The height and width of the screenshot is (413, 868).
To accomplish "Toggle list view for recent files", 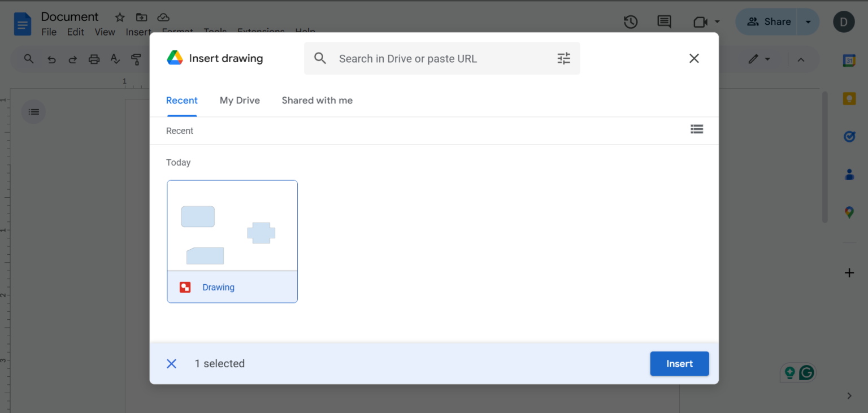I will tap(697, 129).
